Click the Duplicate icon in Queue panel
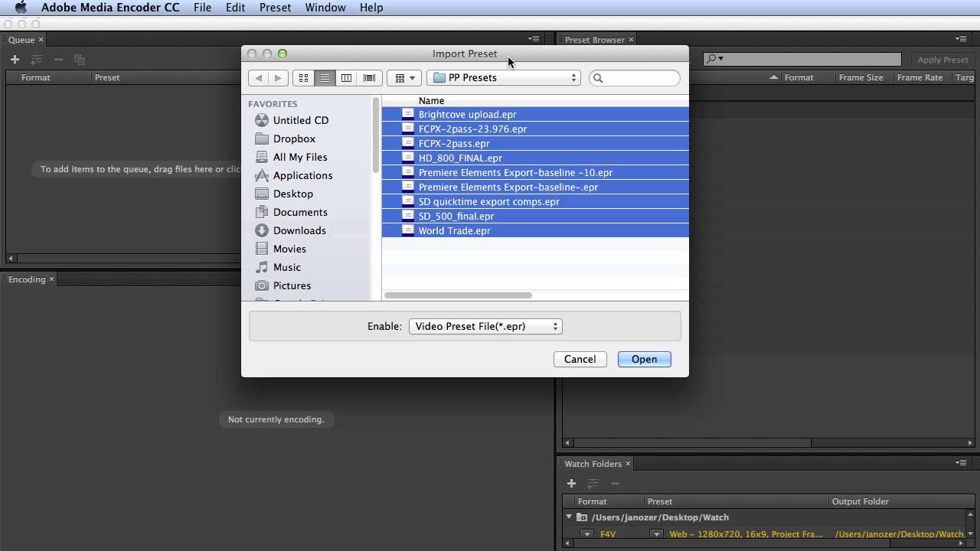The image size is (980, 551). [x=79, y=59]
